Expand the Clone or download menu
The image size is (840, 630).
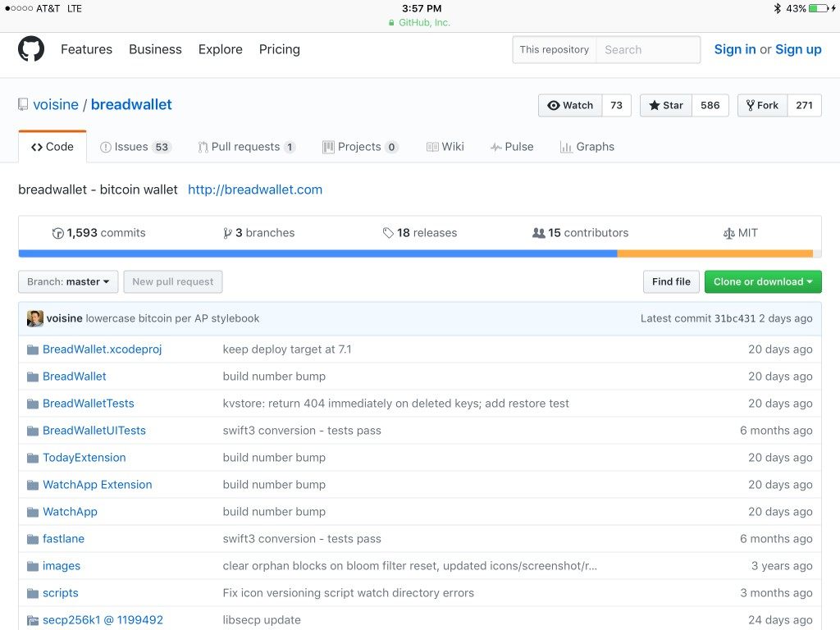click(x=763, y=281)
